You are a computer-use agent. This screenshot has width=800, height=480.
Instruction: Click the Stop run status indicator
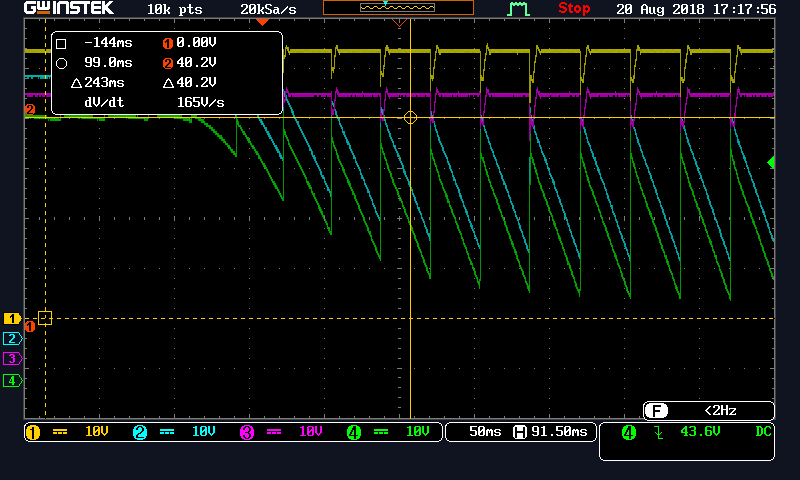[574, 8]
